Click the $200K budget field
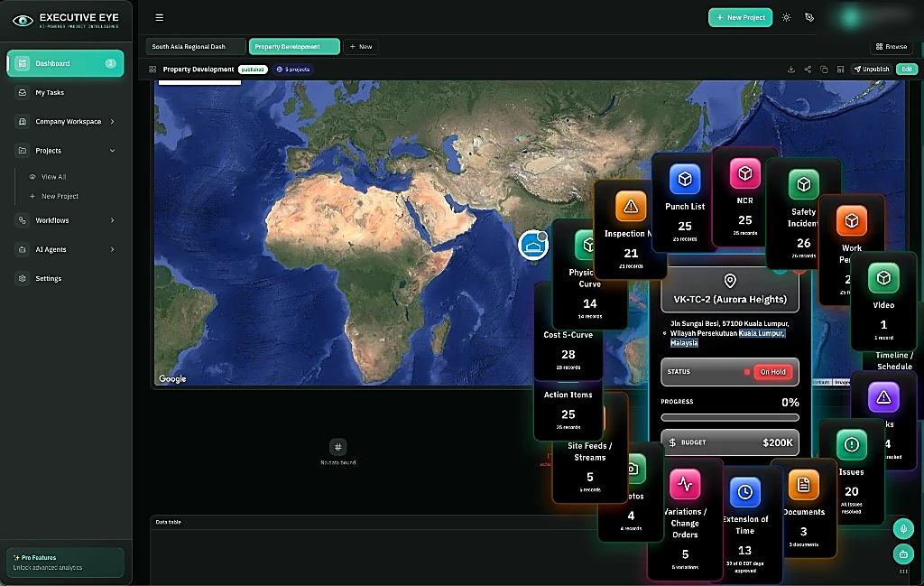Image resolution: width=924 pixels, height=586 pixels. [729, 442]
